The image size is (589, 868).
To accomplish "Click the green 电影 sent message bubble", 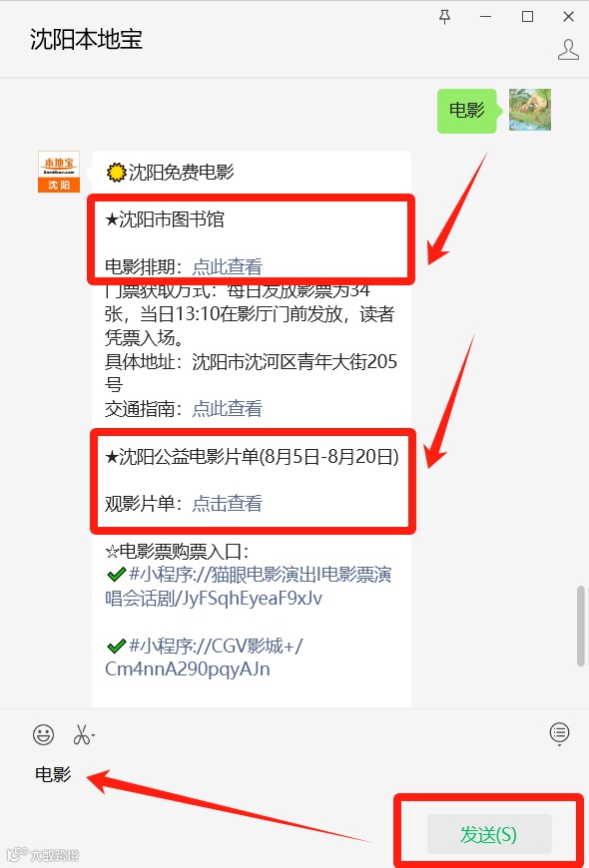I will click(x=467, y=110).
